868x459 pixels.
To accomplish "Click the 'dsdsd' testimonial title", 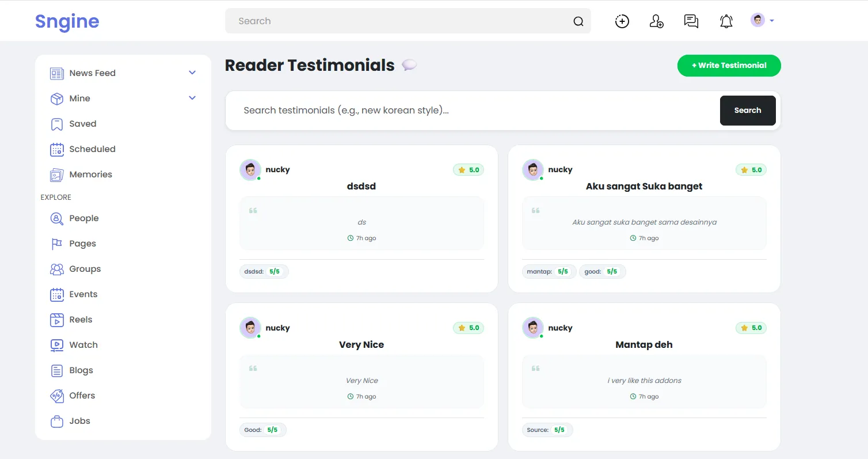I will point(361,187).
